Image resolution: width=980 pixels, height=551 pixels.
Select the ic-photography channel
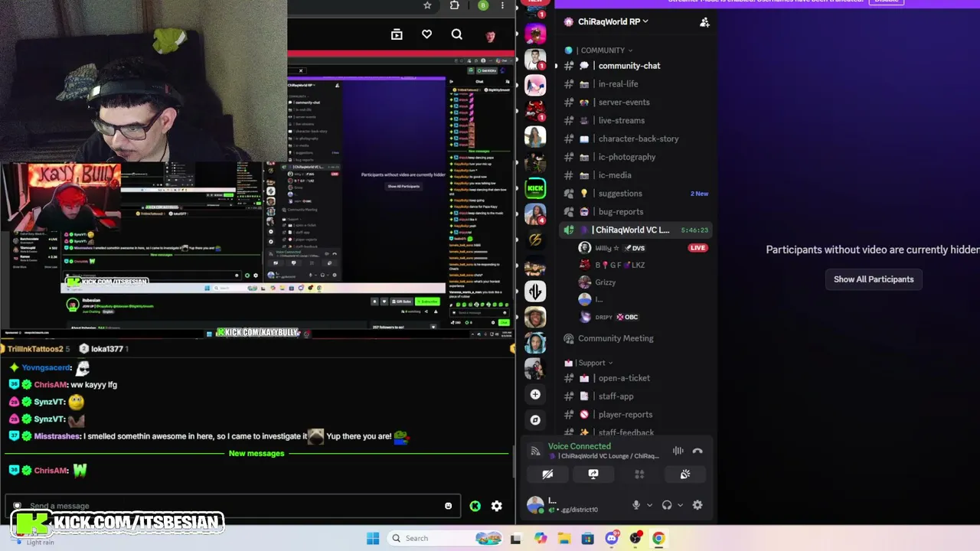[x=635, y=158]
